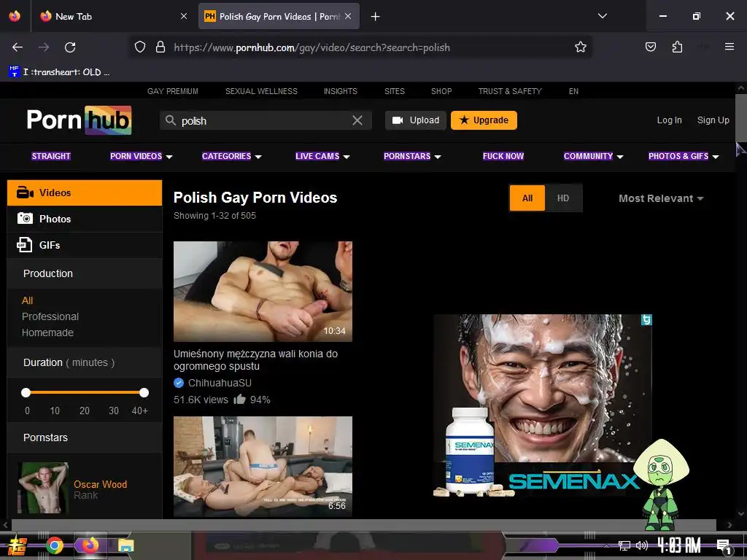Open the list all tabs chevron
747x560 pixels.
[x=602, y=16]
